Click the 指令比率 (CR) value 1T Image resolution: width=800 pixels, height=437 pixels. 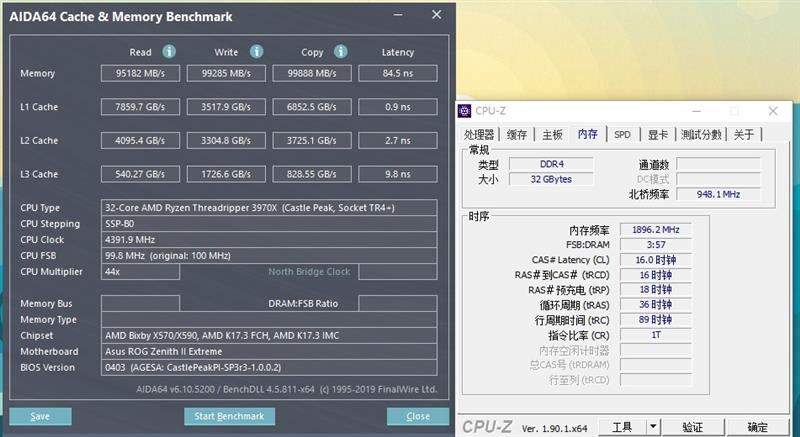[656, 335]
